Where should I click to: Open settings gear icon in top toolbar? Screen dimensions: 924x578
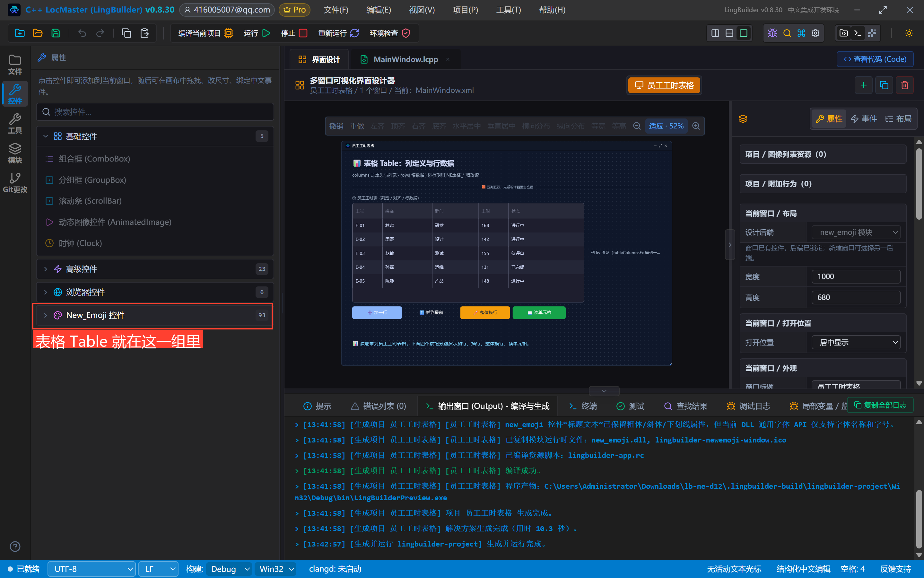[x=815, y=33]
